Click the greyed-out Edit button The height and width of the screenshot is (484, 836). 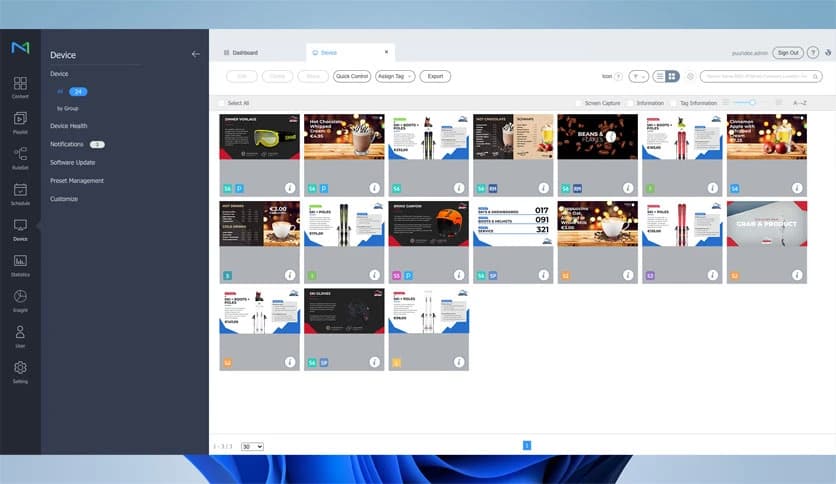[242, 76]
